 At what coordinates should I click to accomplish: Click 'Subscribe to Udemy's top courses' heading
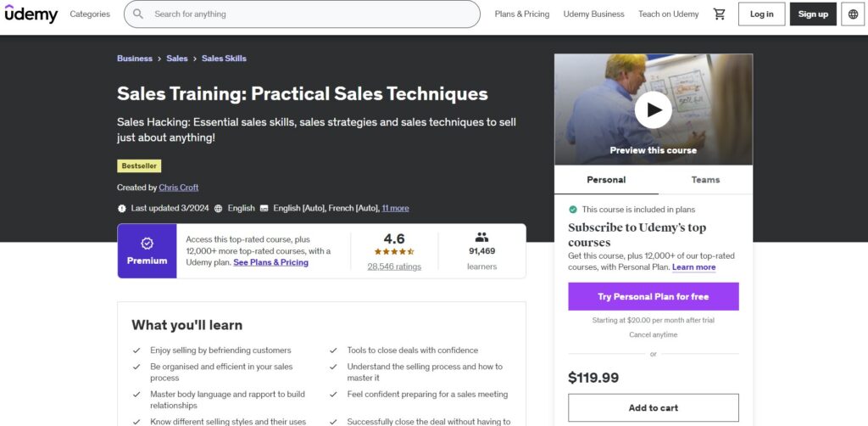[x=637, y=235]
